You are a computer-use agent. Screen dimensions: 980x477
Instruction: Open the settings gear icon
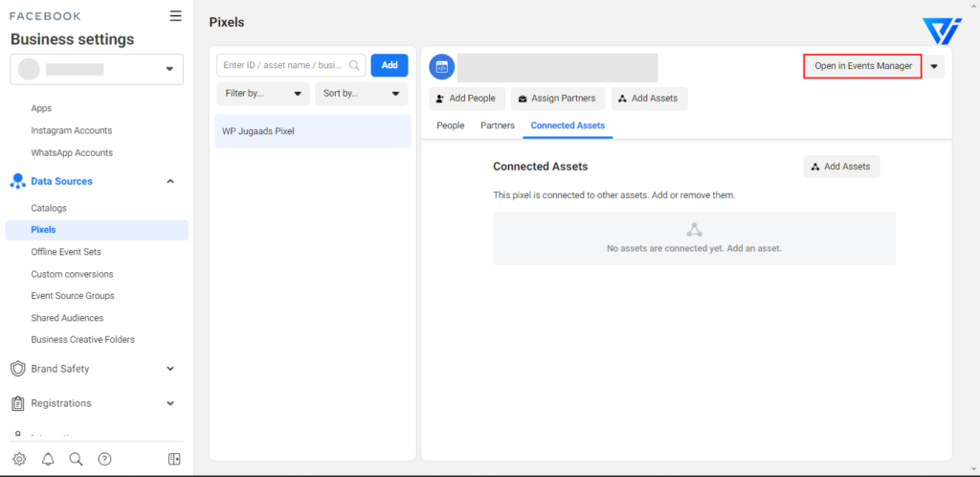coord(19,459)
